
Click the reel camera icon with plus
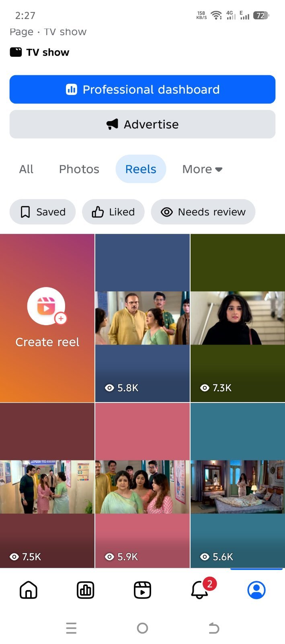(x=47, y=306)
